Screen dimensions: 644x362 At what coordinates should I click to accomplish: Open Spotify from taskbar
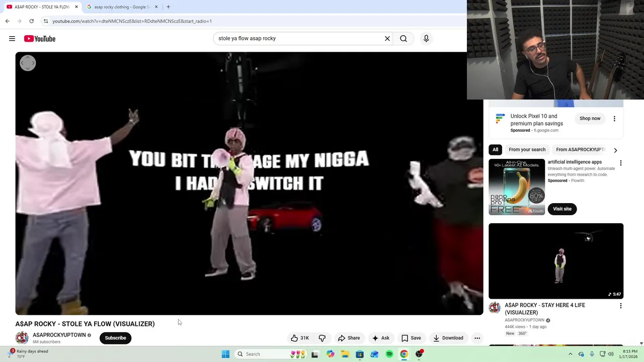pyautogui.click(x=389, y=354)
